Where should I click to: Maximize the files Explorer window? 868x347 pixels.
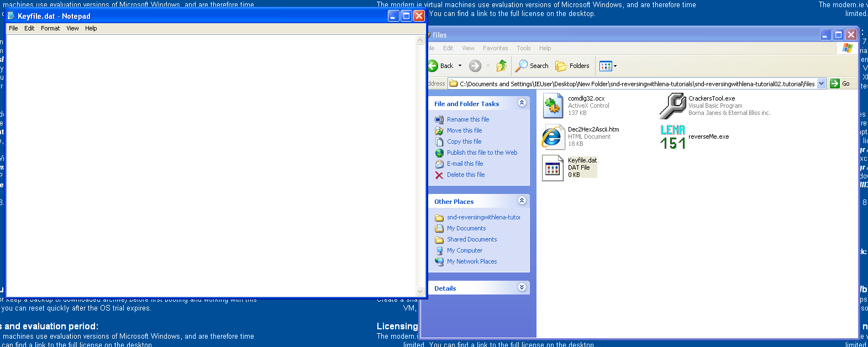pyautogui.click(x=838, y=35)
